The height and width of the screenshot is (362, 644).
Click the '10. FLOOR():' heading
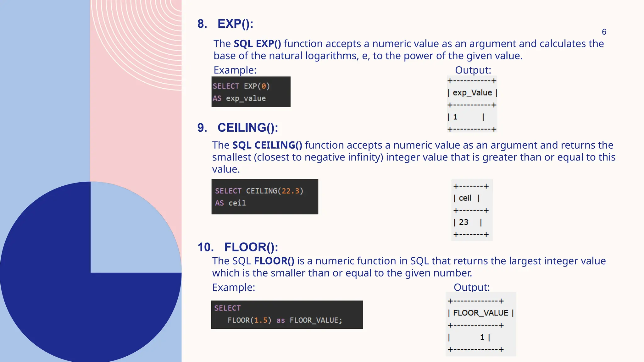point(238,247)
